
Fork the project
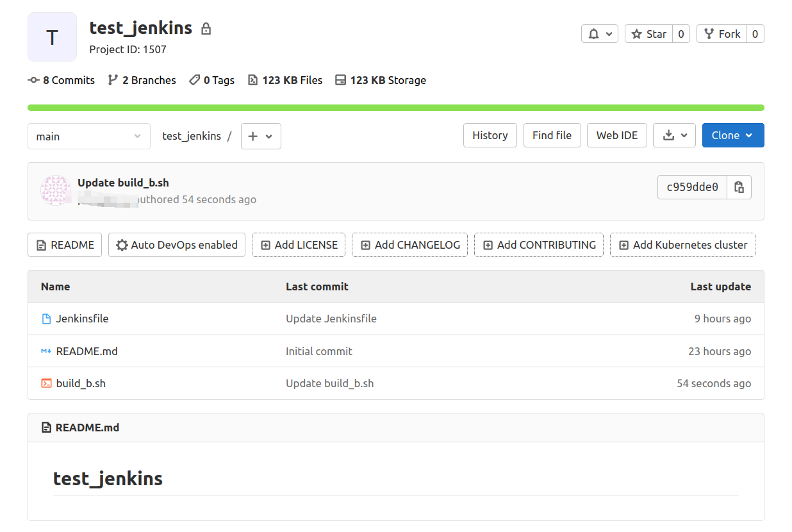(722, 33)
